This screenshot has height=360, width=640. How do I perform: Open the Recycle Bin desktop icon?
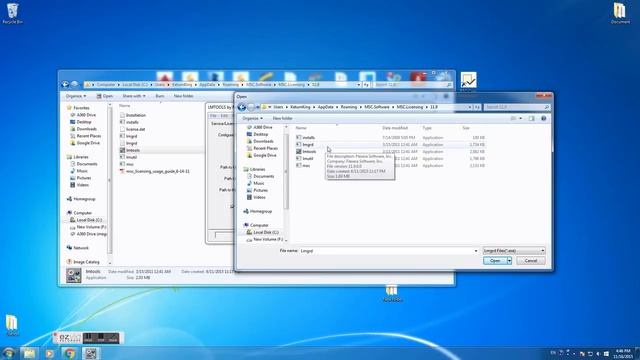point(12,13)
